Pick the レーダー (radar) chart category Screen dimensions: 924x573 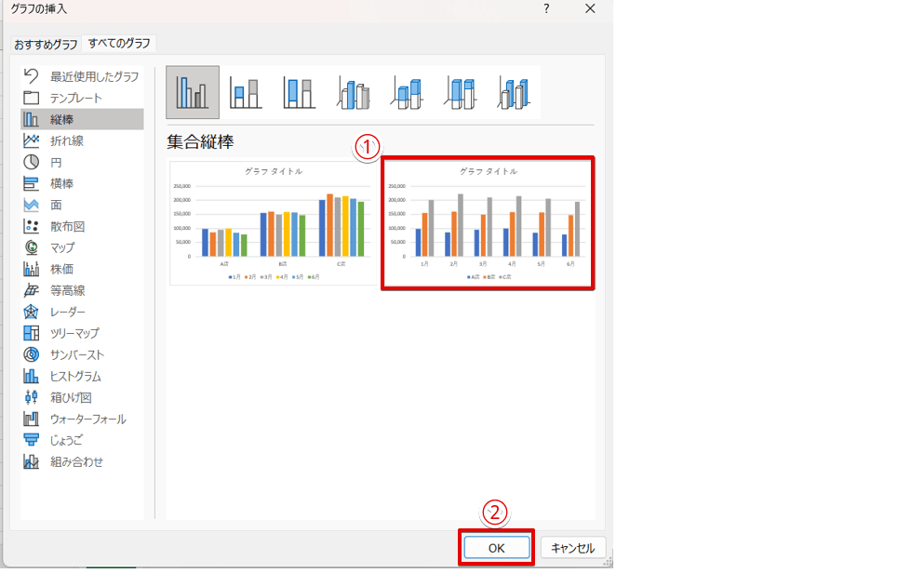pos(67,312)
